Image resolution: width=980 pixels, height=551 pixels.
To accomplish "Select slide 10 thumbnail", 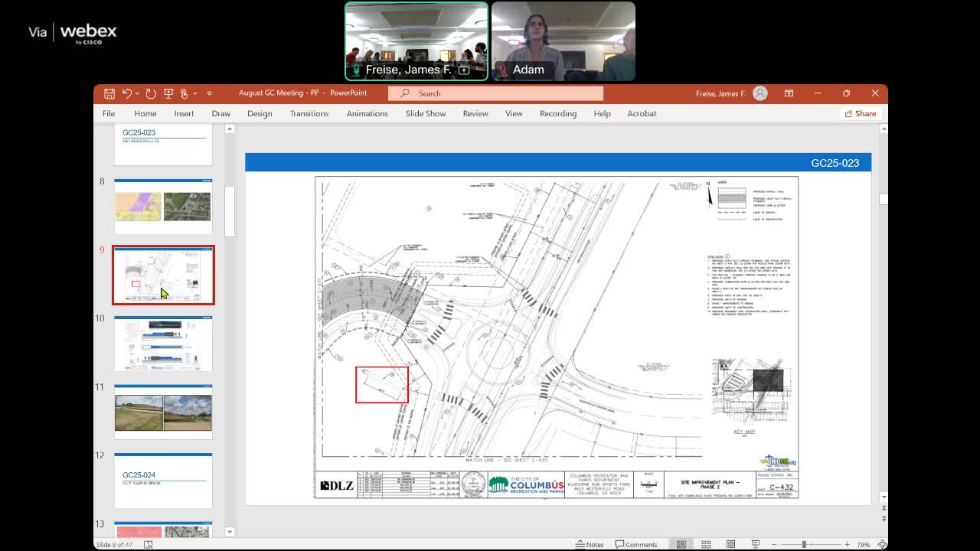I will 163,344.
